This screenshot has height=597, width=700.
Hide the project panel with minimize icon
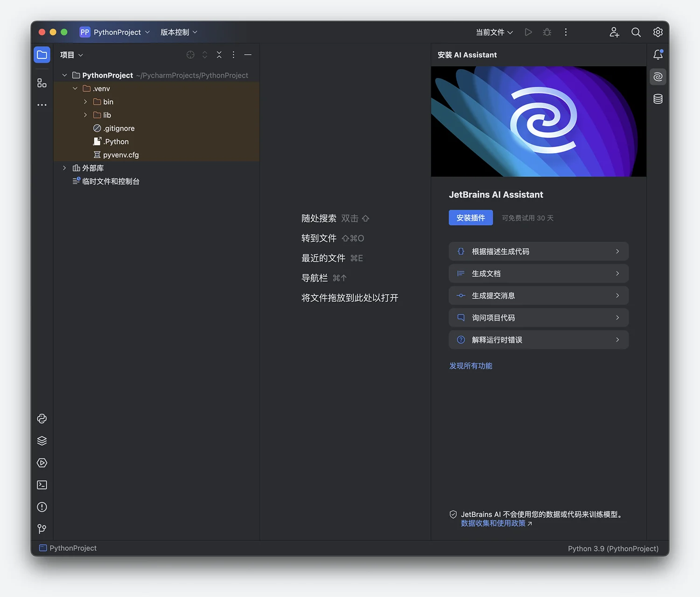[x=248, y=55]
